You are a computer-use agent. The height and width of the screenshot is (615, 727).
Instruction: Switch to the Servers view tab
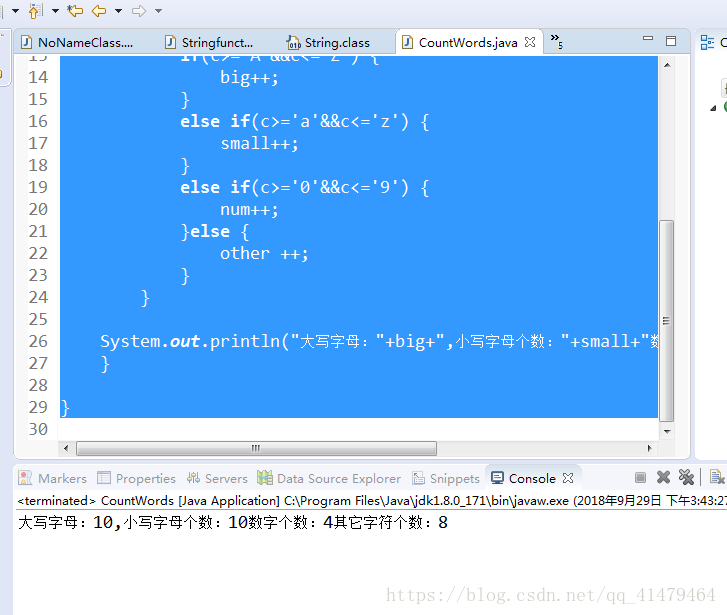pyautogui.click(x=217, y=478)
